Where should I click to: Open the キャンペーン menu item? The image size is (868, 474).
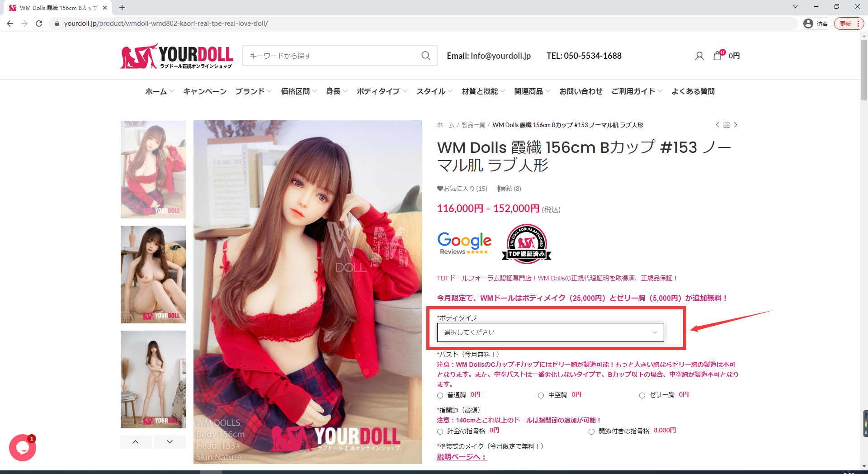(205, 91)
